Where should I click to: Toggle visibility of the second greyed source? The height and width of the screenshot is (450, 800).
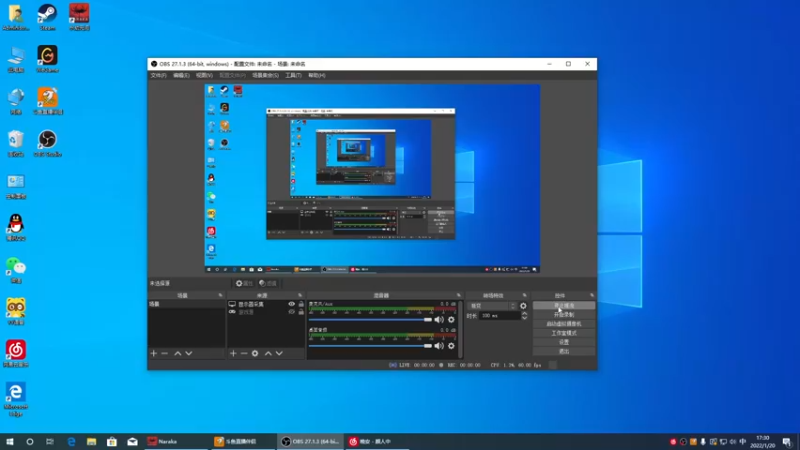(291, 312)
